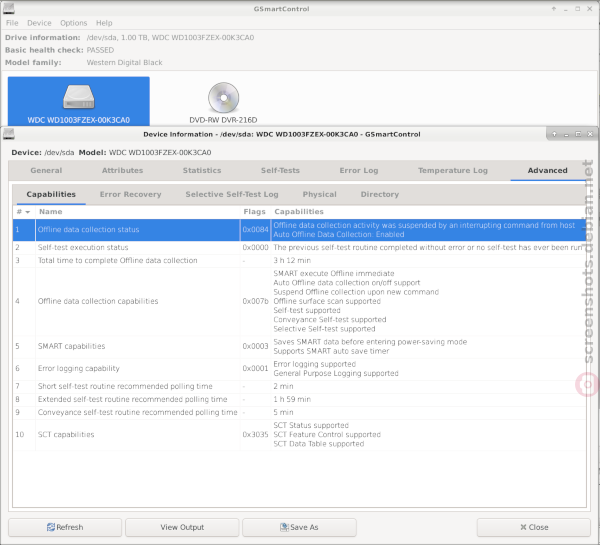Viewport: 600px width, 545px height.
Task: Select the DVD-RW DVR-216D disc icon
Action: (x=223, y=103)
